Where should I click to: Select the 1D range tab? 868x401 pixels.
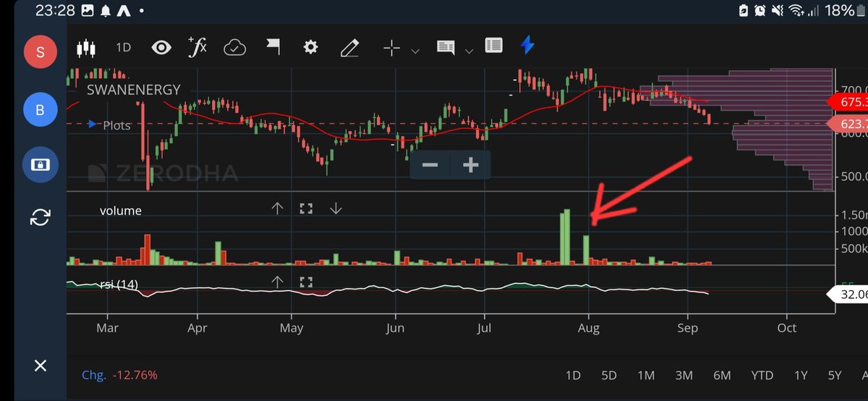(x=573, y=375)
